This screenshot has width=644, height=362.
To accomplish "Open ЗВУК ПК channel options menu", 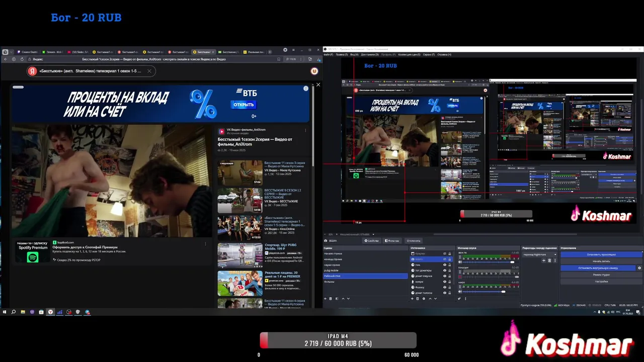I will [460, 257].
